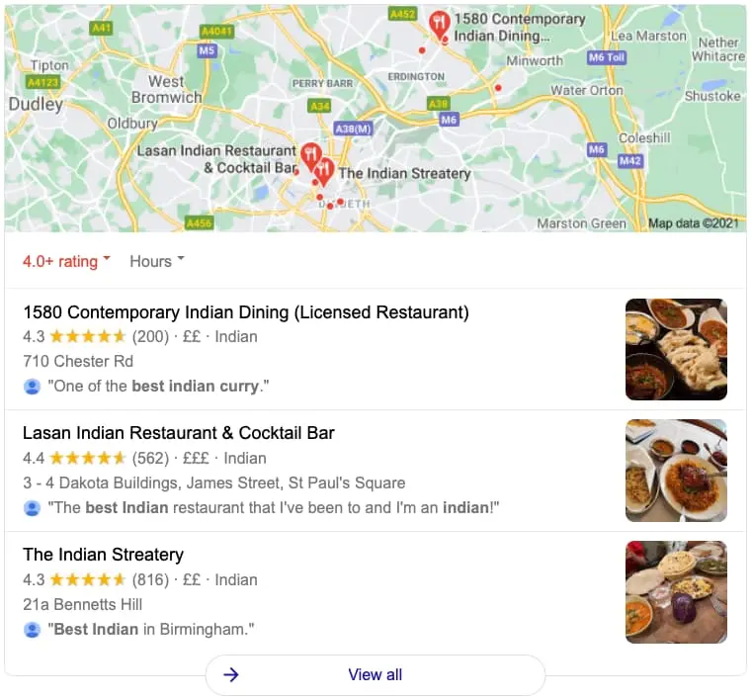Click the small red dot near Erdington
Screen dimensions: 752x700
click(422, 50)
